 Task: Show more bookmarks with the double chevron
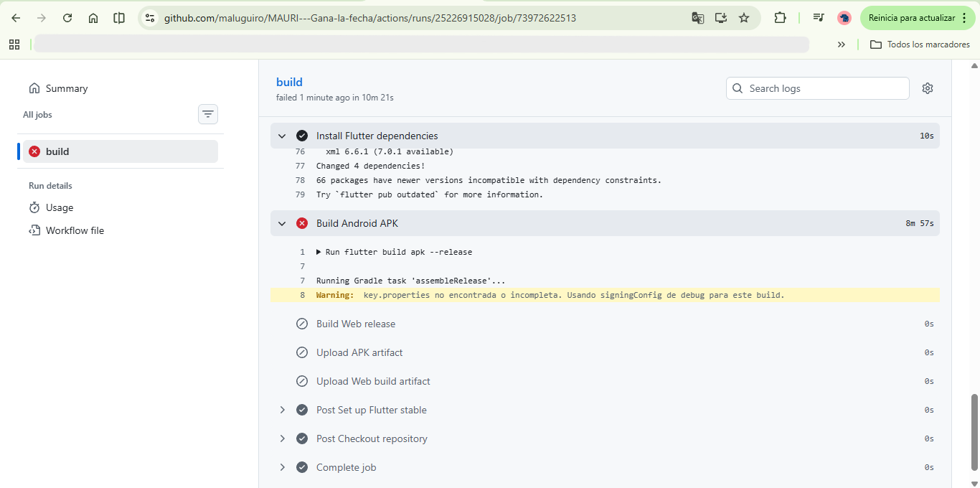point(841,44)
